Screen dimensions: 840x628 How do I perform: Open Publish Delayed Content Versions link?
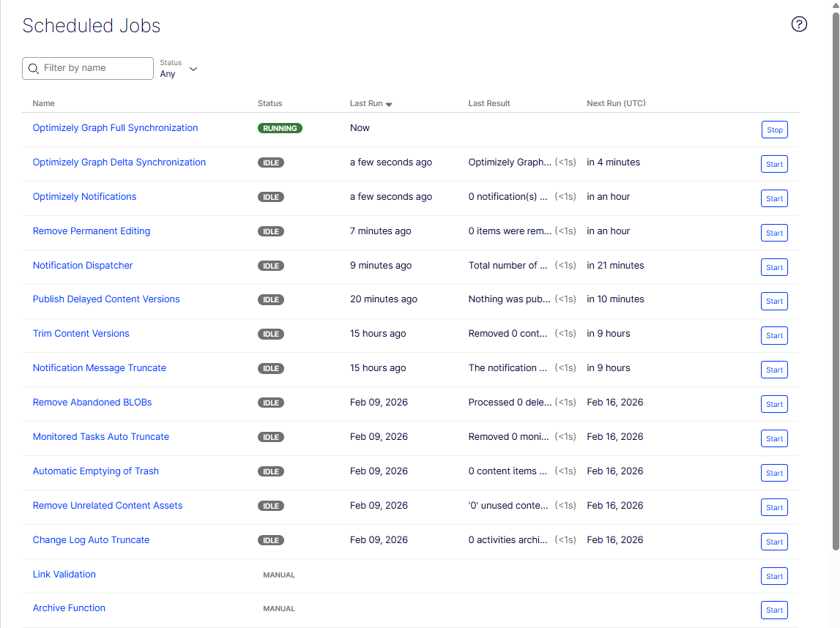click(x=106, y=299)
